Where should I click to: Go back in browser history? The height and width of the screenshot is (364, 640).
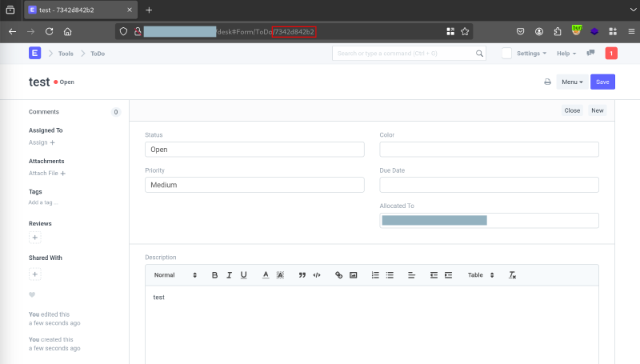click(x=12, y=31)
